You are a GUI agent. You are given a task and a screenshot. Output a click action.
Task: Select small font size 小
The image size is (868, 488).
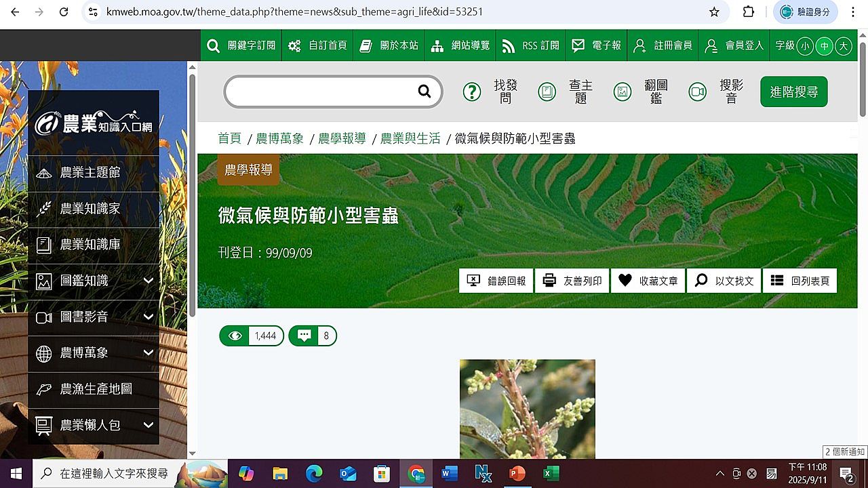pos(805,45)
